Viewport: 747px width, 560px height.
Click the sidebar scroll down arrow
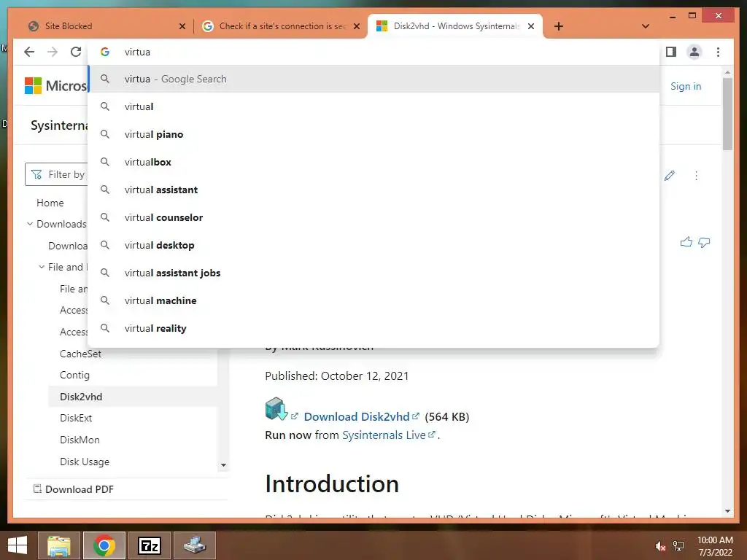click(x=223, y=465)
